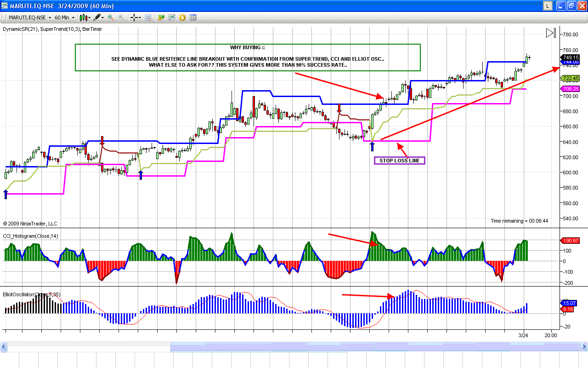This screenshot has width=588, height=368.
Task: Click the L link button in title bar
Action: coord(548,6)
